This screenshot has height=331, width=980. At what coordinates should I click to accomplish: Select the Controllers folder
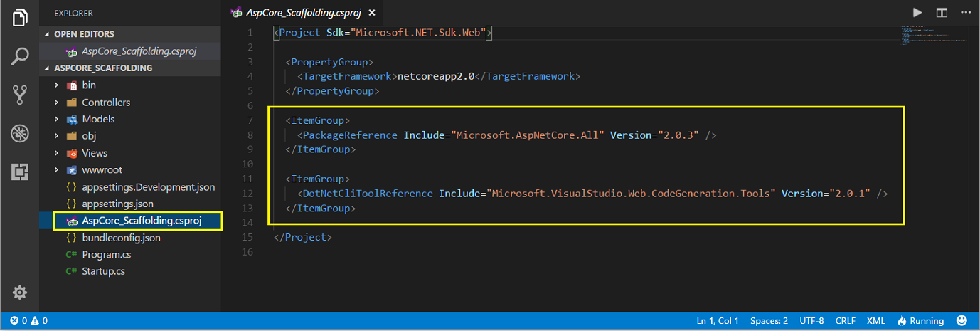point(131,103)
